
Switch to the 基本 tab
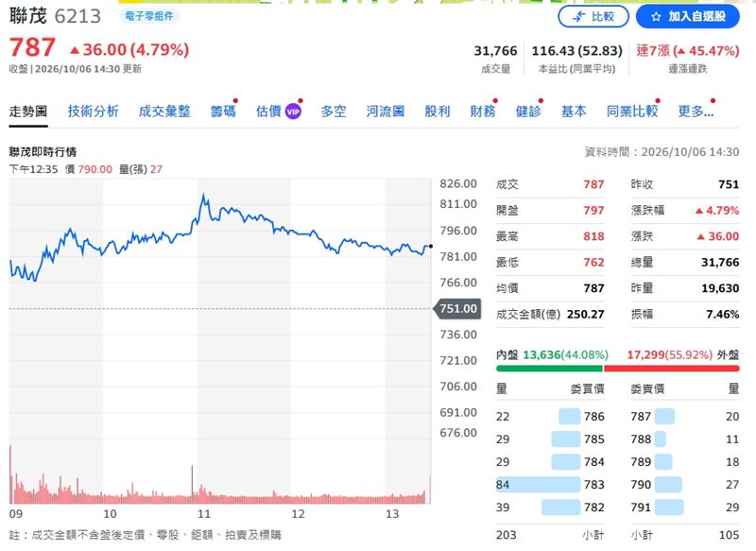coord(574,112)
